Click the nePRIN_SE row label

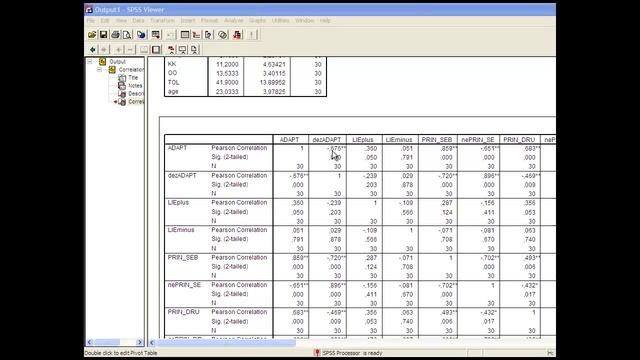tap(184, 285)
